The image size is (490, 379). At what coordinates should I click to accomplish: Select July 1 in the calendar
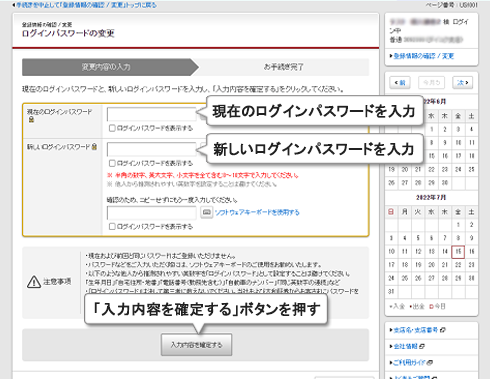pos(458,225)
